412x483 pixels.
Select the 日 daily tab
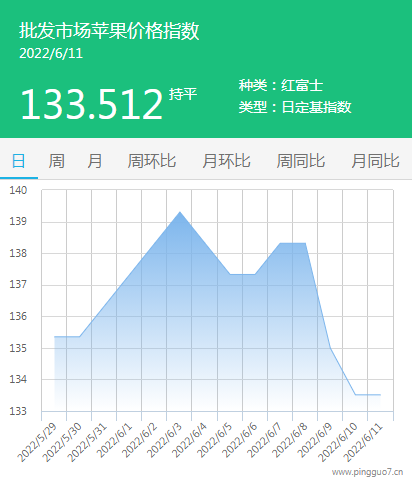tap(19, 161)
